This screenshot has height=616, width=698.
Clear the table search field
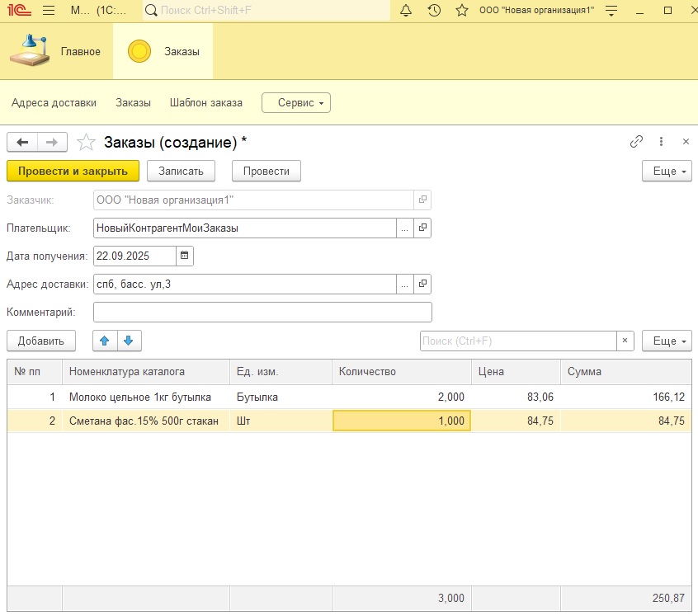click(x=625, y=341)
